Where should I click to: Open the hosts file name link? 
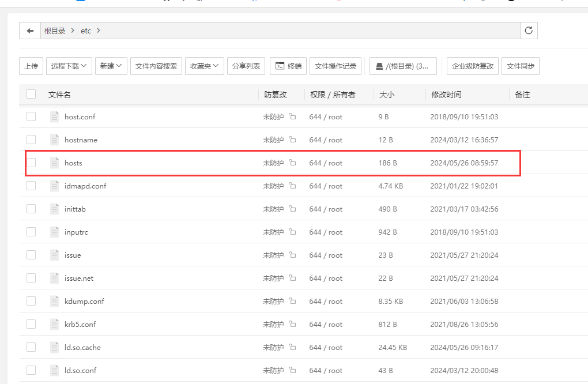coord(73,163)
